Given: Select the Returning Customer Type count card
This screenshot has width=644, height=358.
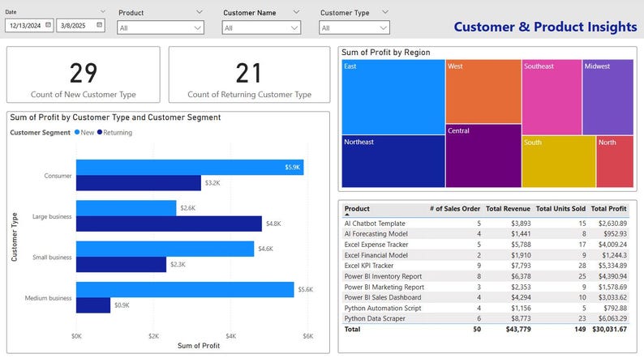Looking at the screenshot, I should coord(249,75).
